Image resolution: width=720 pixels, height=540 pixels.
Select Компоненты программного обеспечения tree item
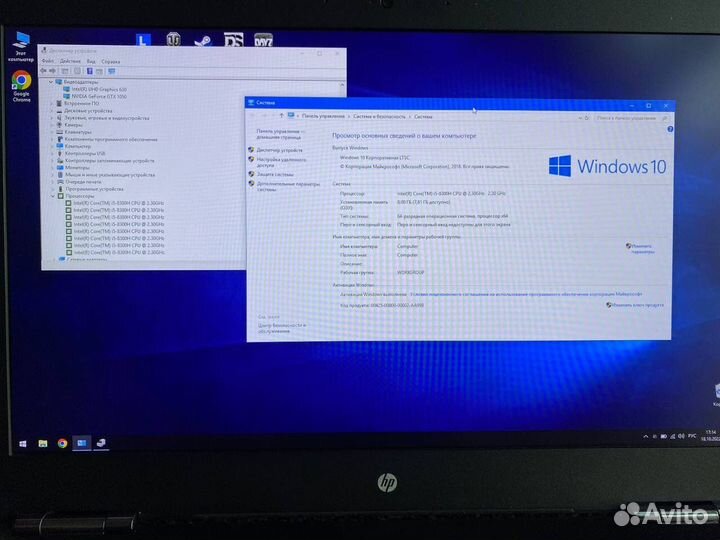coord(107,139)
